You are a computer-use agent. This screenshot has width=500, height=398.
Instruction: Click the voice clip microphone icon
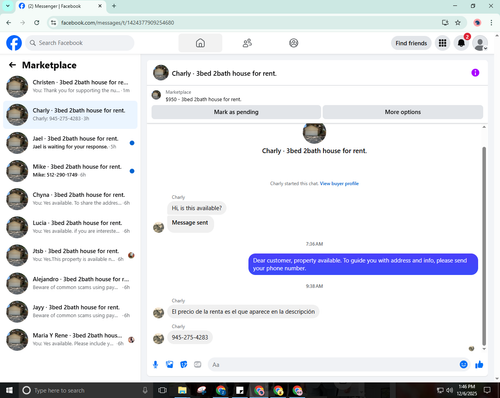(x=155, y=364)
